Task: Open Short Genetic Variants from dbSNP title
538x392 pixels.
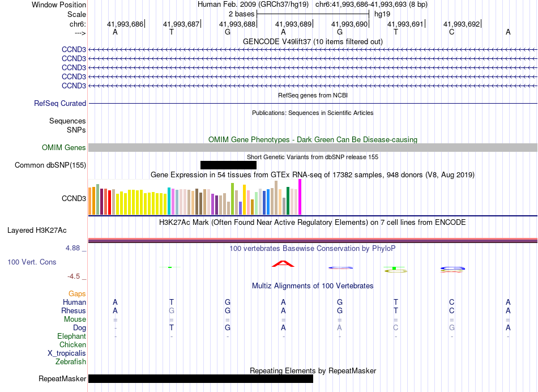Action: (313, 157)
